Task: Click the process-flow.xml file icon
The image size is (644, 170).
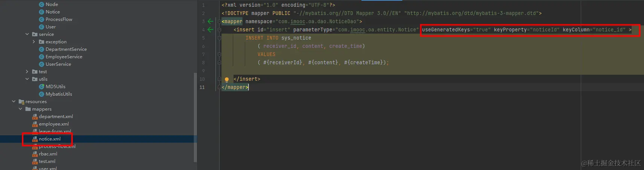Action: coord(35,146)
